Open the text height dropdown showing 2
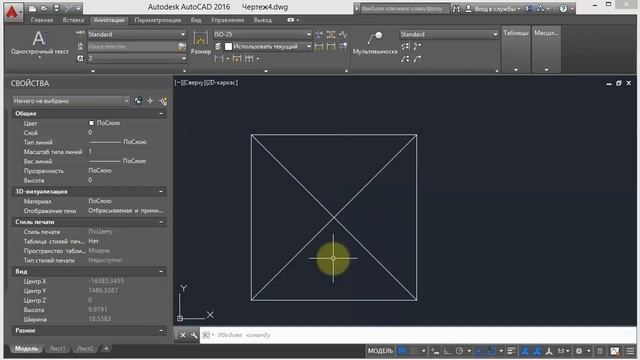The width and height of the screenshot is (640, 360). click(136, 58)
